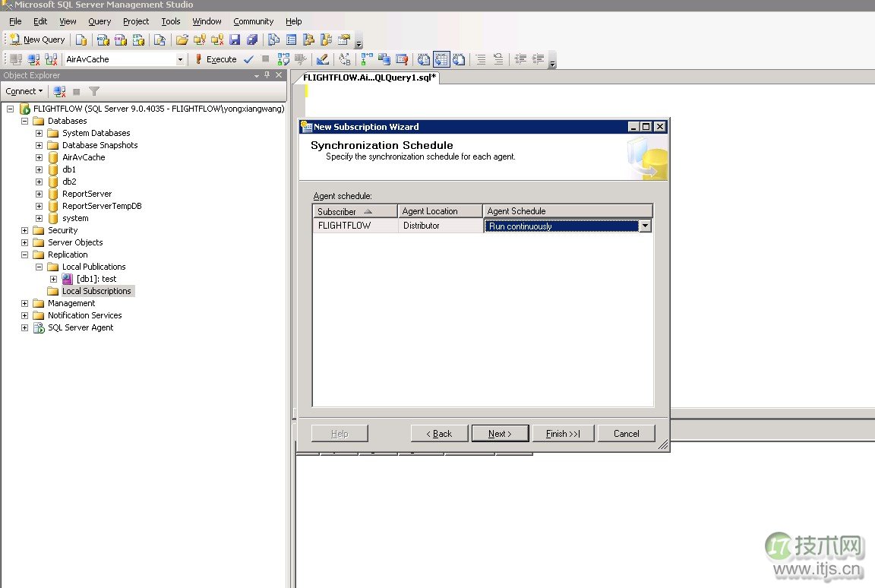Click Design Query in Editor icon

pos(323,59)
